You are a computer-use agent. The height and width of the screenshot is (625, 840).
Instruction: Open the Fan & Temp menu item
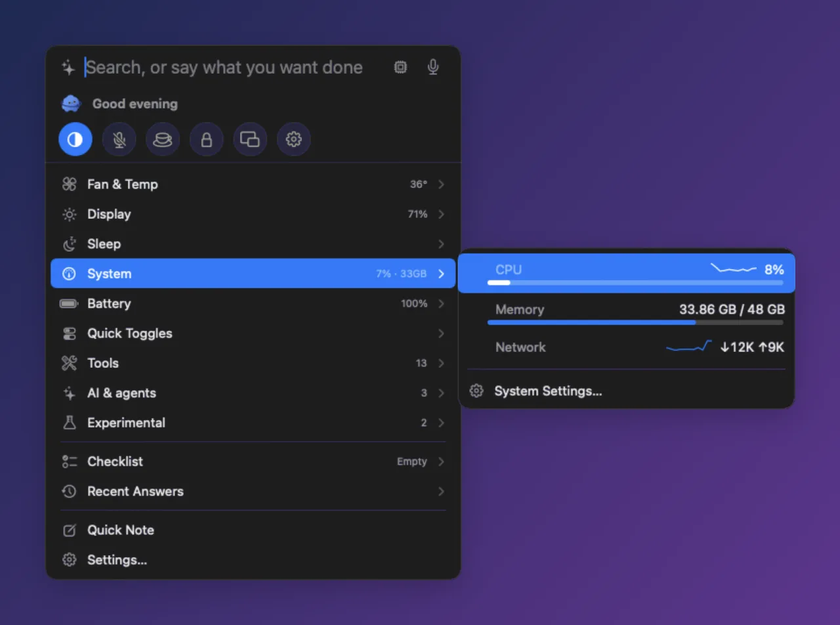[x=253, y=184]
